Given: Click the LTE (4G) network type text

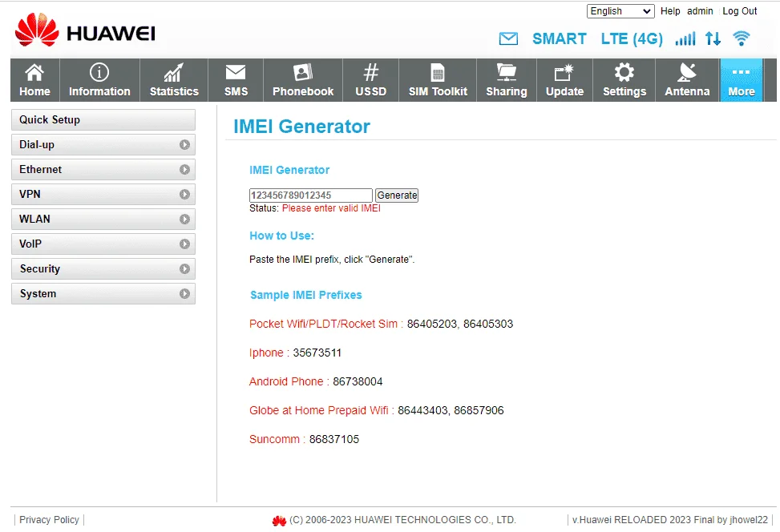Looking at the screenshot, I should click(632, 38).
